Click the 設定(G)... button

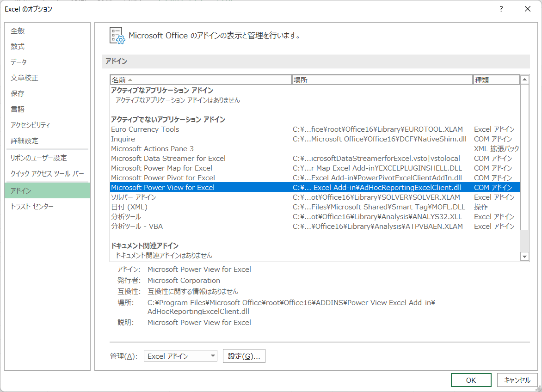click(x=244, y=356)
